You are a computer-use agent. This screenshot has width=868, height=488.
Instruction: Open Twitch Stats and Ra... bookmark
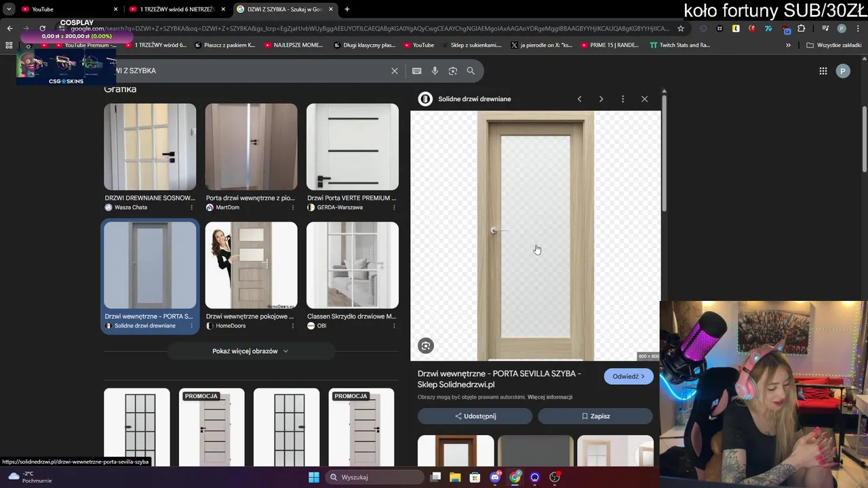(679, 45)
